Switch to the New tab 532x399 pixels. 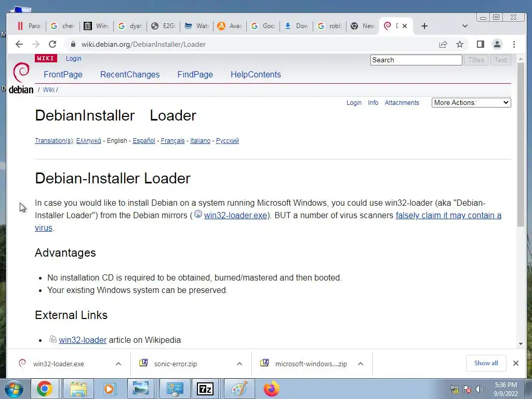click(x=363, y=26)
